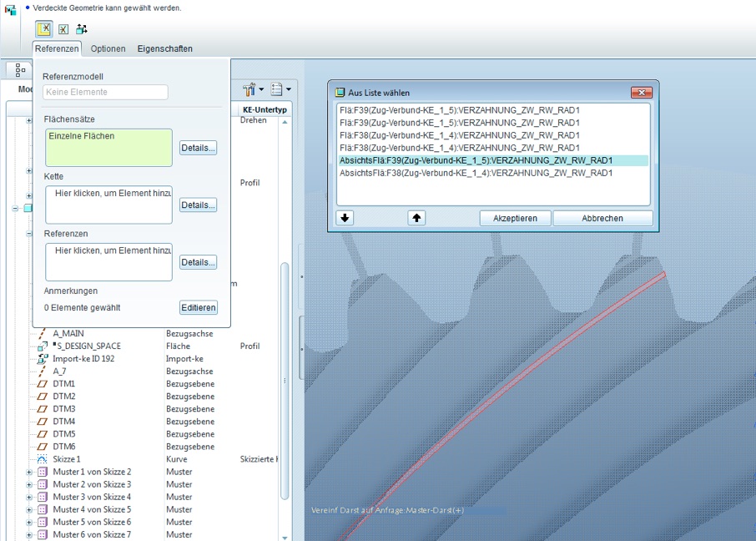Expand Muster 4 von Skizze 5
756x541 pixels.
click(29, 509)
